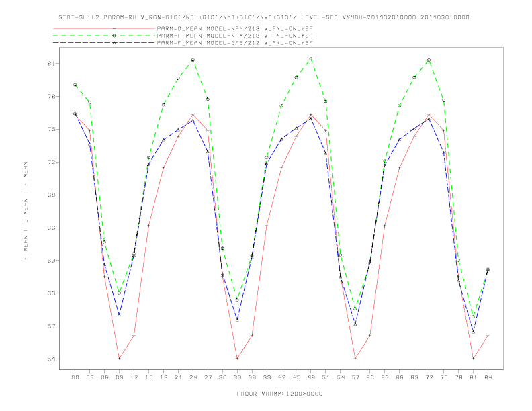Click x-axis forecast hour label 51
The height and width of the screenshot is (411, 532).
click(x=326, y=377)
